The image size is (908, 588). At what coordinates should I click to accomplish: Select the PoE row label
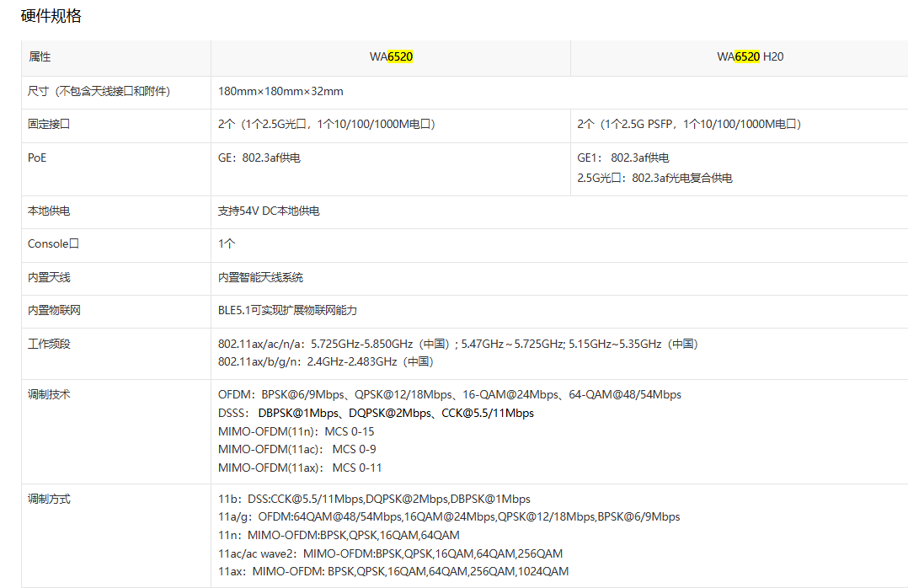click(37, 158)
